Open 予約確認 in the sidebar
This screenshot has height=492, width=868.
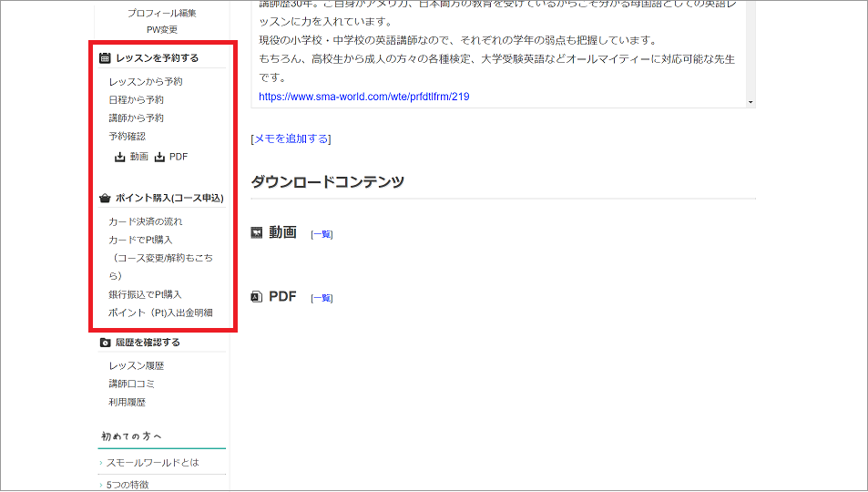(x=127, y=137)
